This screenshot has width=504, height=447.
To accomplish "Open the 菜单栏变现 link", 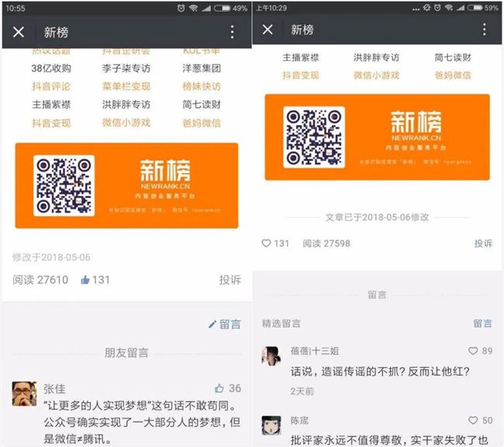I will pos(126,86).
